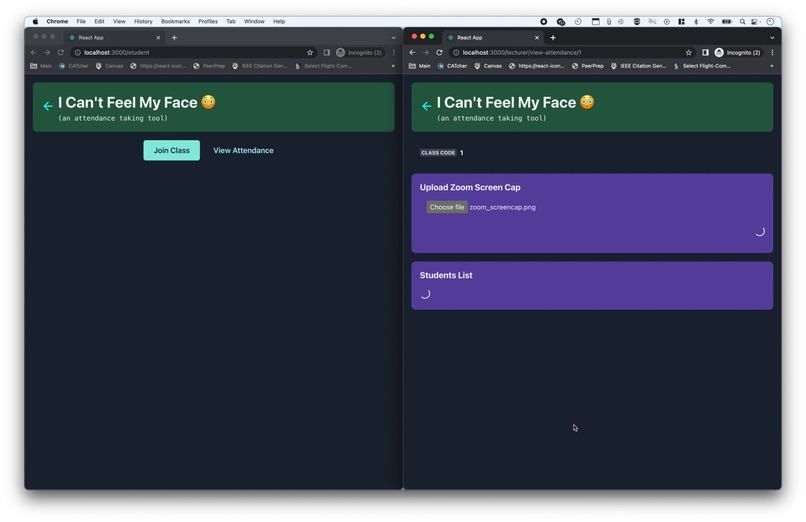Click zoom_screencap.png file name
Viewport: 806px width, 522px height.
[x=502, y=207]
